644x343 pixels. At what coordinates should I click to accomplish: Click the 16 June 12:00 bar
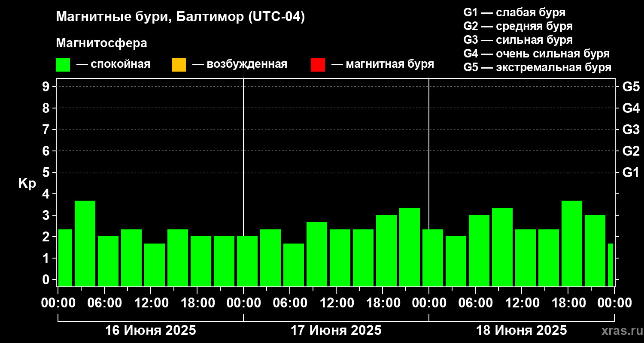155,265
